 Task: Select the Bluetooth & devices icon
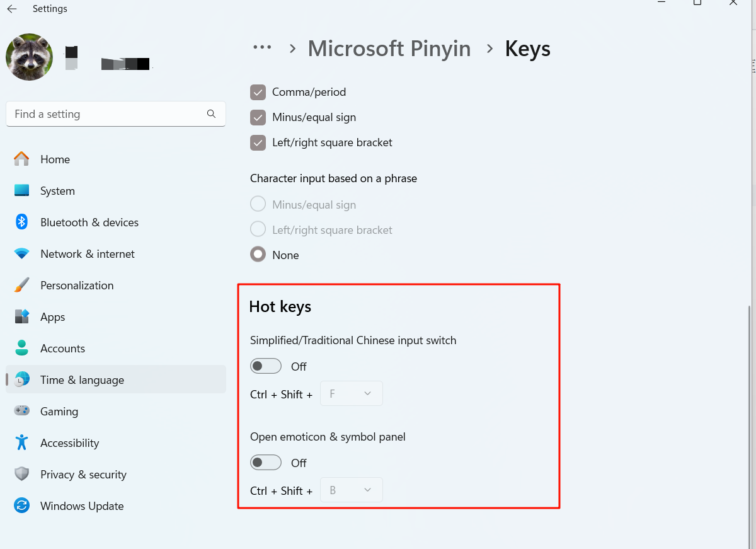pos(22,222)
